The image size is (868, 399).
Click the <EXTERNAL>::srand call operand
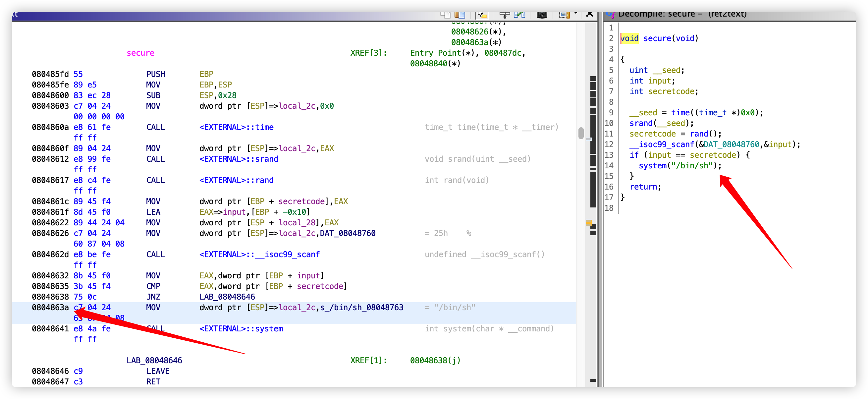coord(239,159)
